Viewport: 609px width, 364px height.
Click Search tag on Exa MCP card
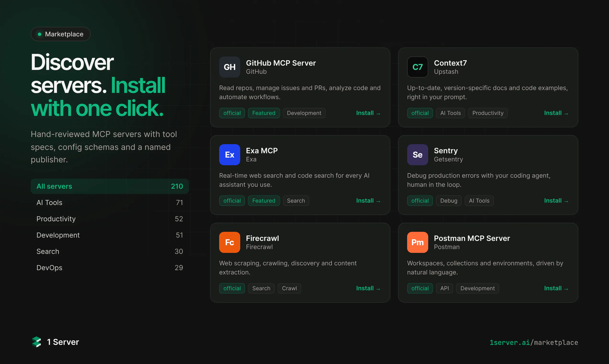(x=296, y=200)
